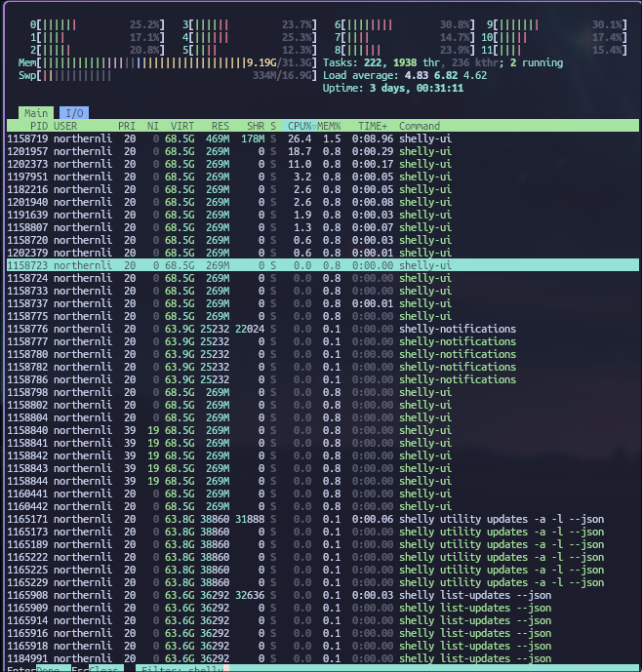This screenshot has height=672, width=642.
Task: Select process row with PID 1202379
Action: (x=323, y=253)
